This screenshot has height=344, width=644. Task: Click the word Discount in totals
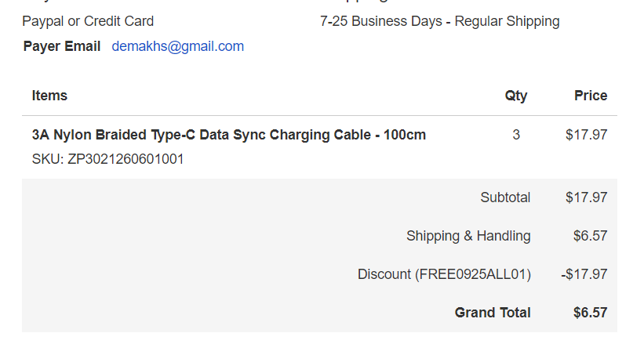384,274
